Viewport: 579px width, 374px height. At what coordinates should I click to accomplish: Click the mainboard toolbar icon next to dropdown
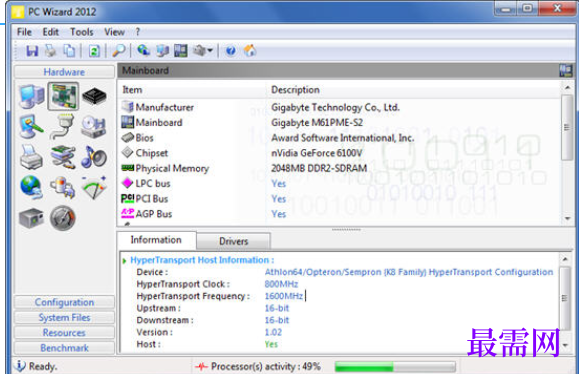click(x=181, y=51)
